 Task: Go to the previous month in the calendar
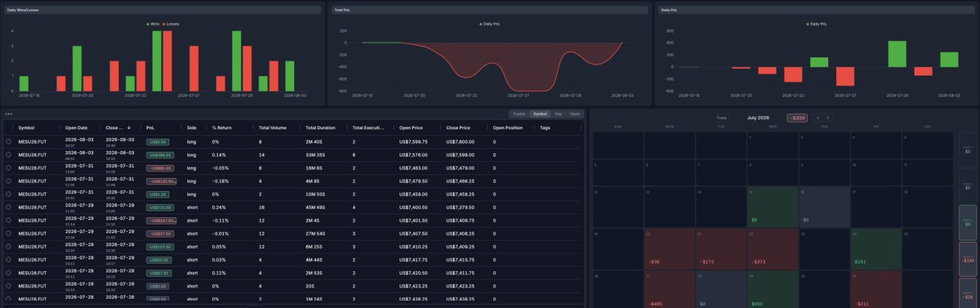[817, 118]
